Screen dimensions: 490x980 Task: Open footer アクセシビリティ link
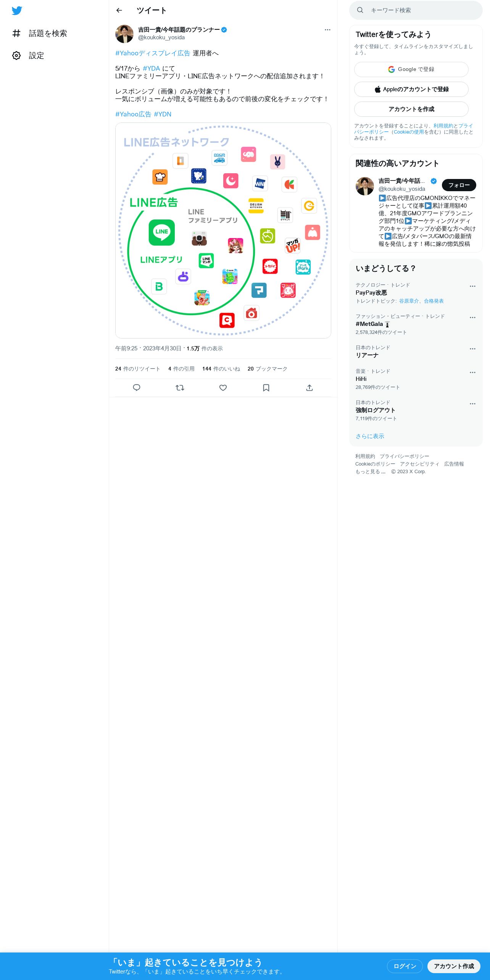pyautogui.click(x=420, y=464)
